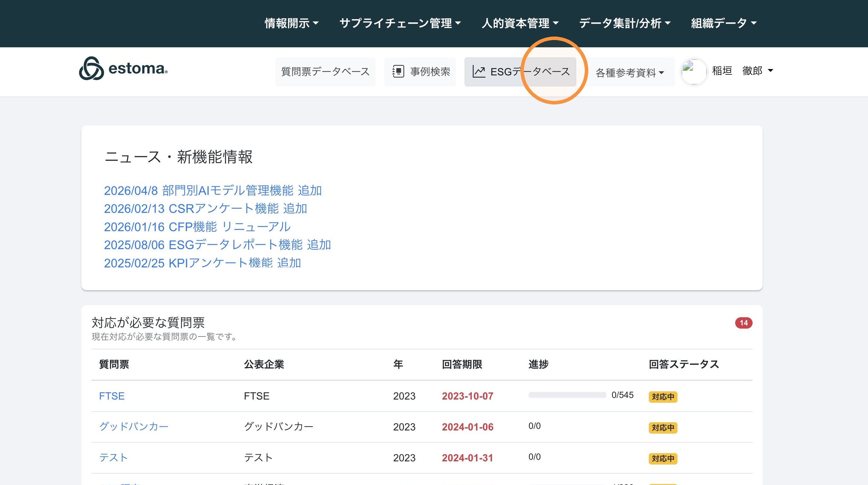Screen dimensions: 868x485
Task: Open the 人的資本管理 dropdown
Action: (520, 23)
